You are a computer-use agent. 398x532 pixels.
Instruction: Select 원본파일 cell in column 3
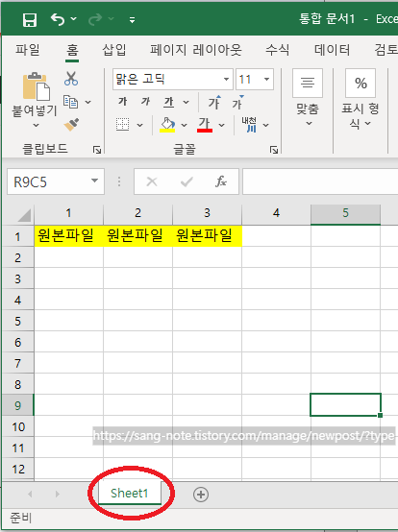pyautogui.click(x=207, y=236)
